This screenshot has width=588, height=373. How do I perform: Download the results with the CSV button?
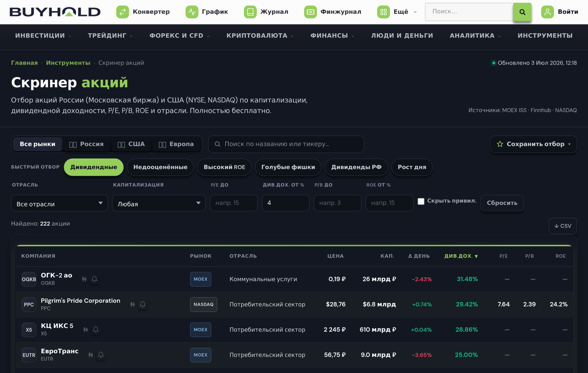[562, 226]
